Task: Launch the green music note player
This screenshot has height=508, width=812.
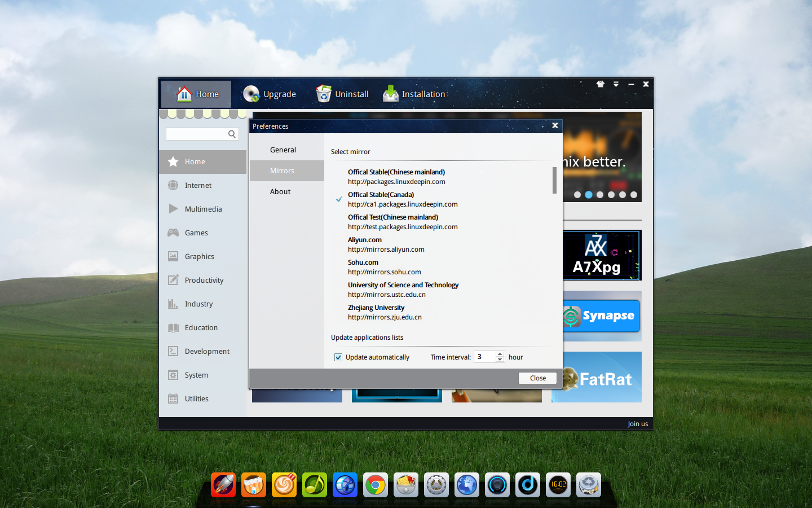Action: pyautogui.click(x=315, y=485)
